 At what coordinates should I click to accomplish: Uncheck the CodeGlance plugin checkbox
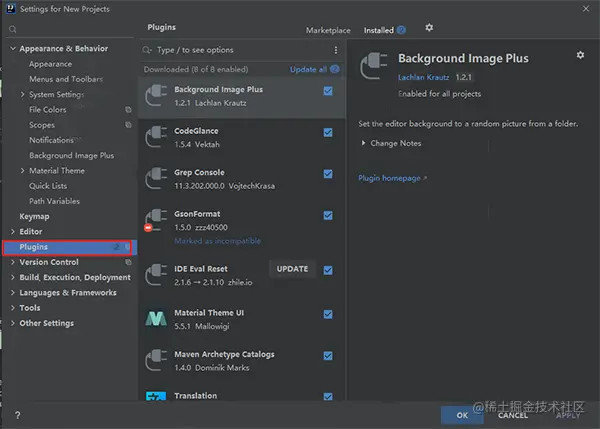[328, 133]
